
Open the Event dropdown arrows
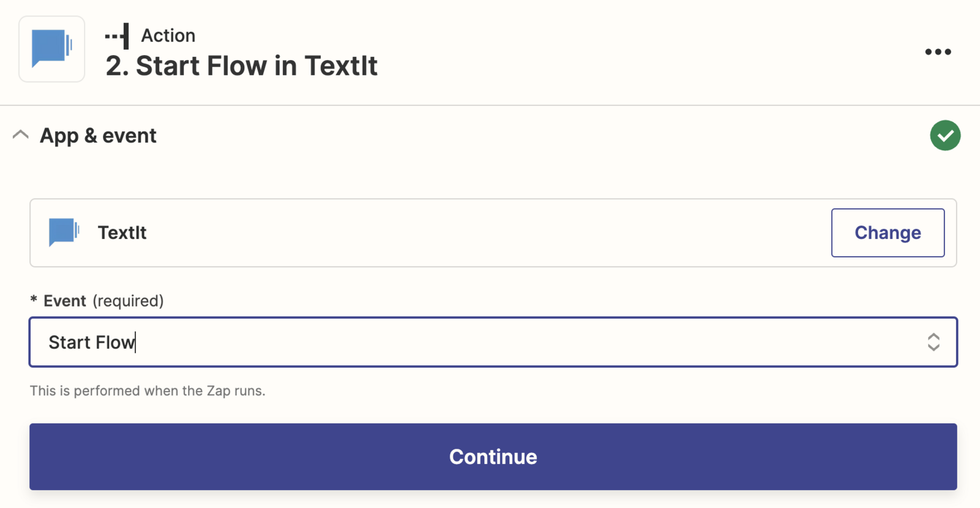pos(933,342)
